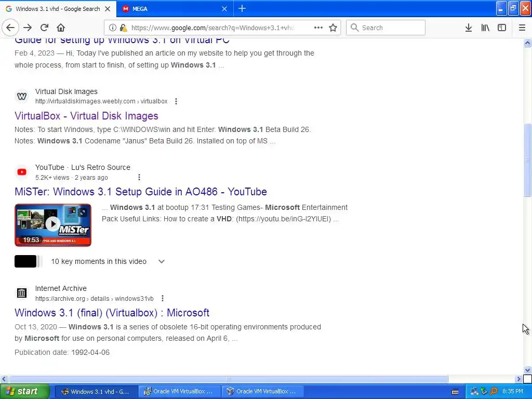Click the virtualdiskimages.weebly.com URL text
The width and height of the screenshot is (532, 399).
coord(101,101)
